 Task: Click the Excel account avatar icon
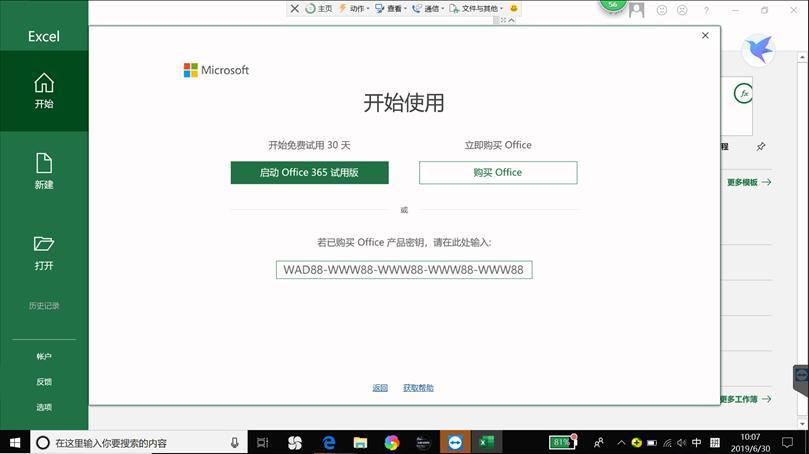637,10
